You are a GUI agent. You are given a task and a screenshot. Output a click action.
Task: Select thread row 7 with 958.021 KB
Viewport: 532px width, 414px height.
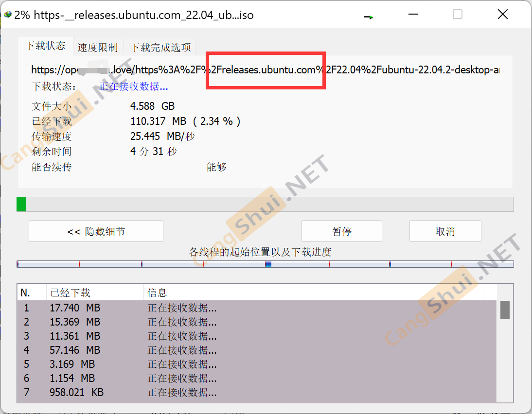click(x=146, y=392)
